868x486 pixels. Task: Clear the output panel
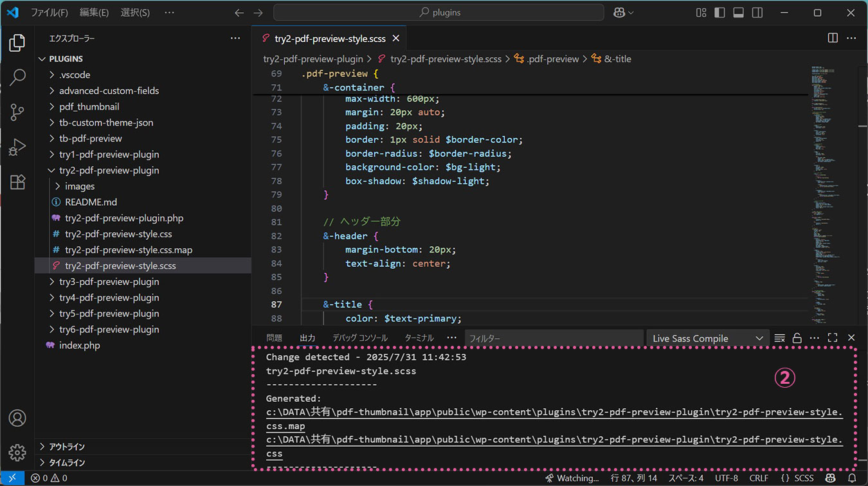pos(779,338)
